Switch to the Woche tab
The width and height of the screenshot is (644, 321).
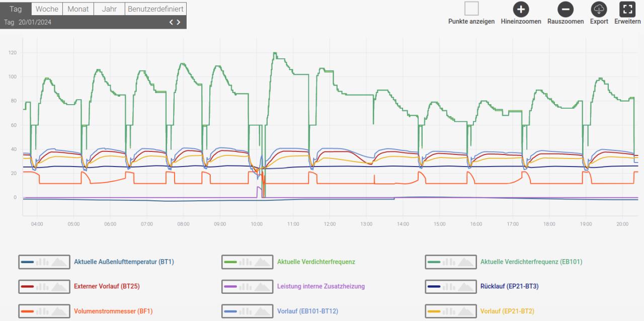click(47, 9)
